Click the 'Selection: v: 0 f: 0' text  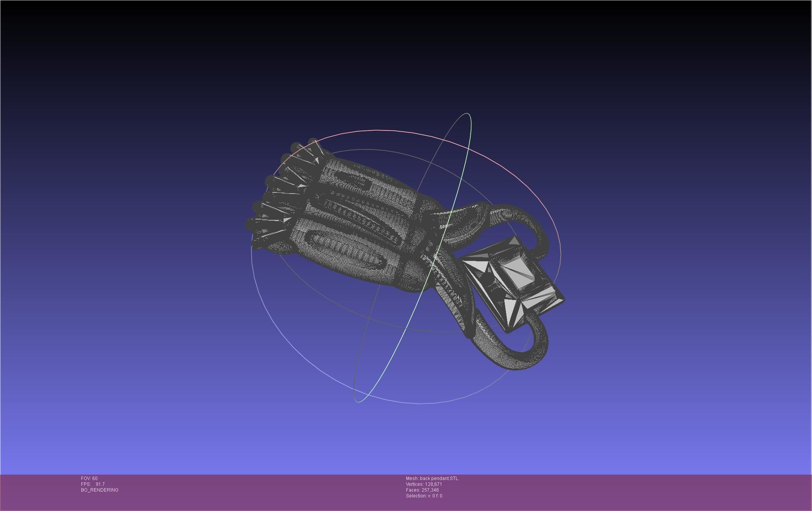[424, 496]
